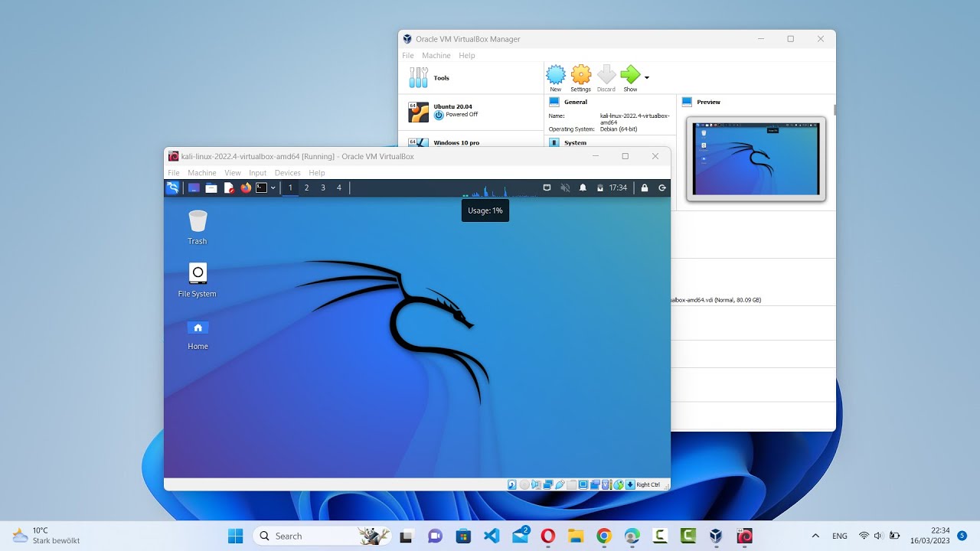Viewport: 980px width, 551px height.
Task: Open View menu in Kali VM window
Action: (x=233, y=173)
